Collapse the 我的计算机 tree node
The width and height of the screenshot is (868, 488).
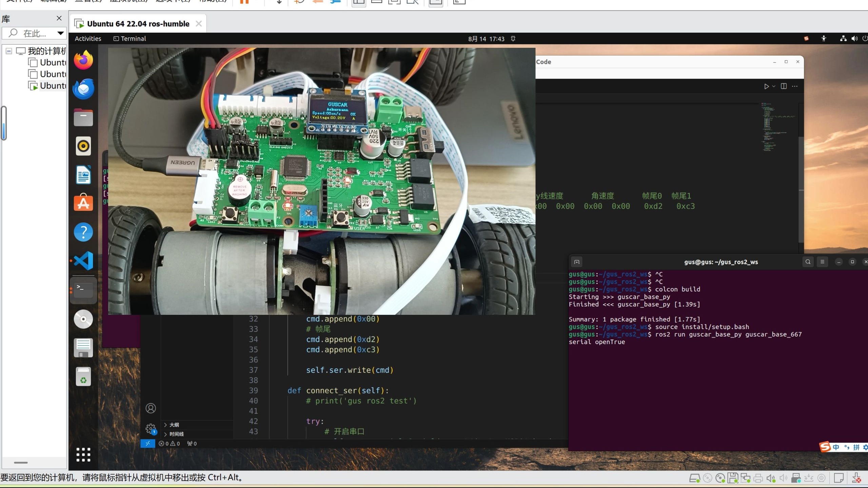[9, 51]
